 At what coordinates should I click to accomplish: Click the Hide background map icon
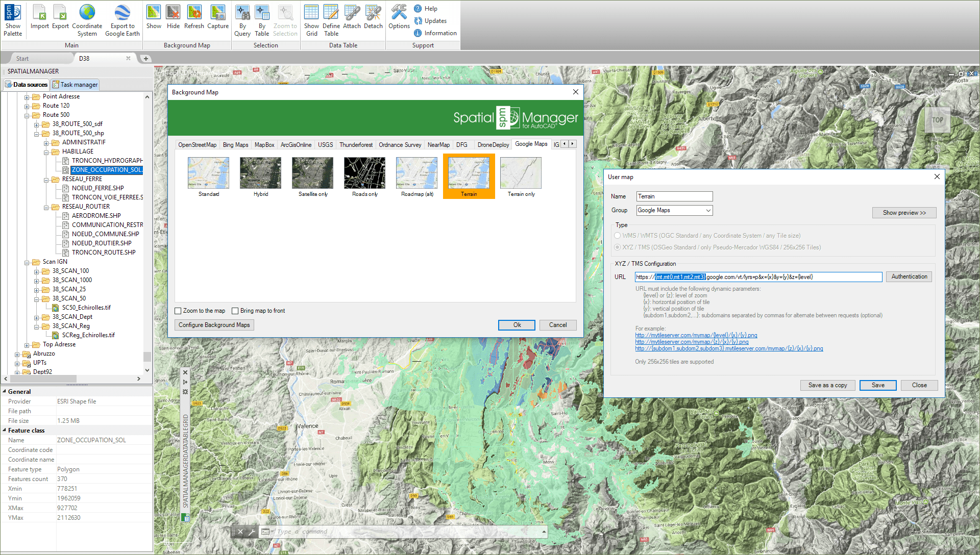point(173,17)
